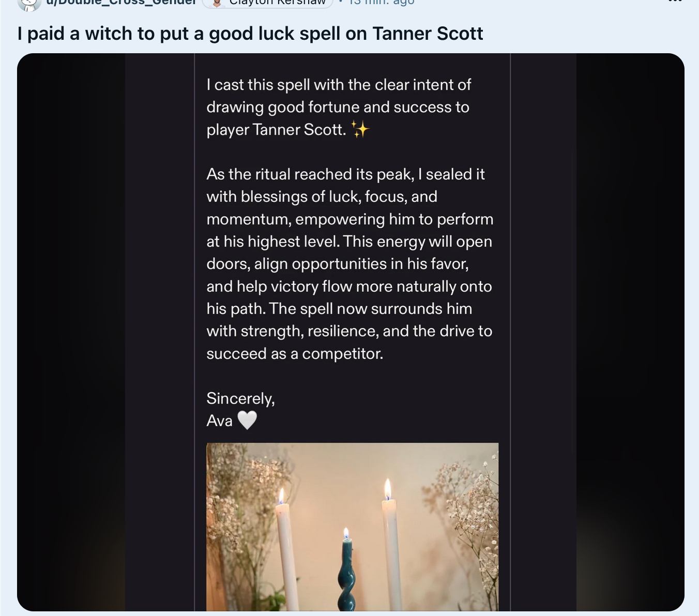This screenshot has height=616, width=699.
Task: Click the poster's Reddit avatar icon
Action: click(29, 4)
